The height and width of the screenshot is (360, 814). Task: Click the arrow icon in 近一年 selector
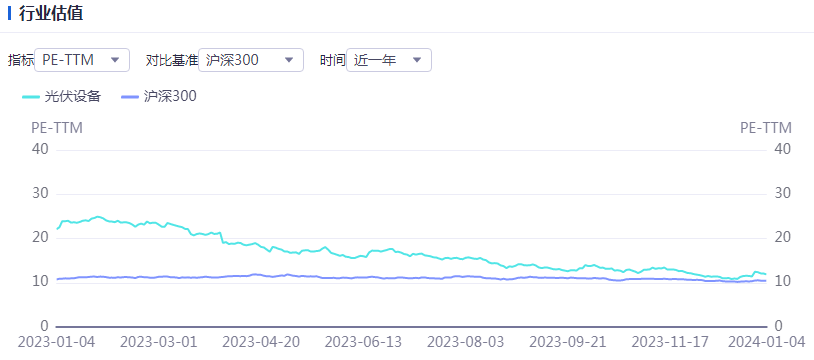point(416,60)
